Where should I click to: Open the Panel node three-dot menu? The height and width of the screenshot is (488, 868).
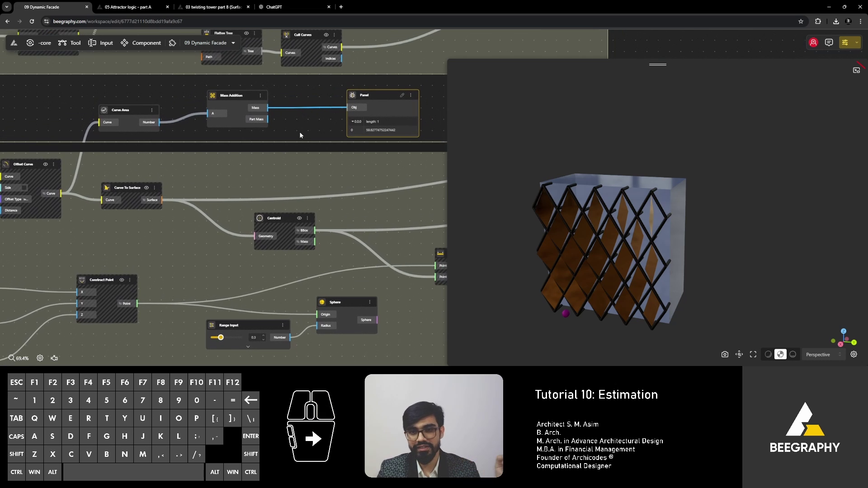click(410, 95)
